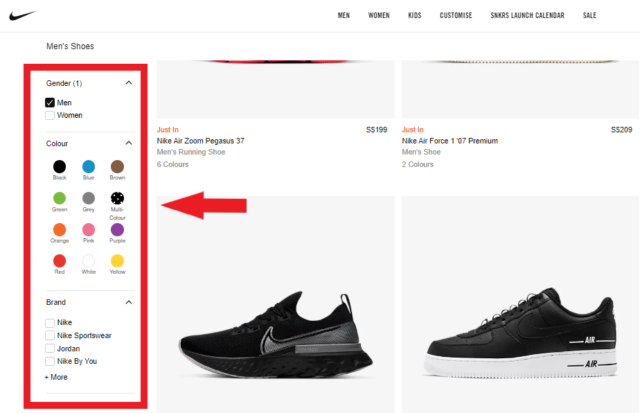The width and height of the screenshot is (640, 413).
Task: Collapse the Gender filter section
Action: (x=129, y=83)
